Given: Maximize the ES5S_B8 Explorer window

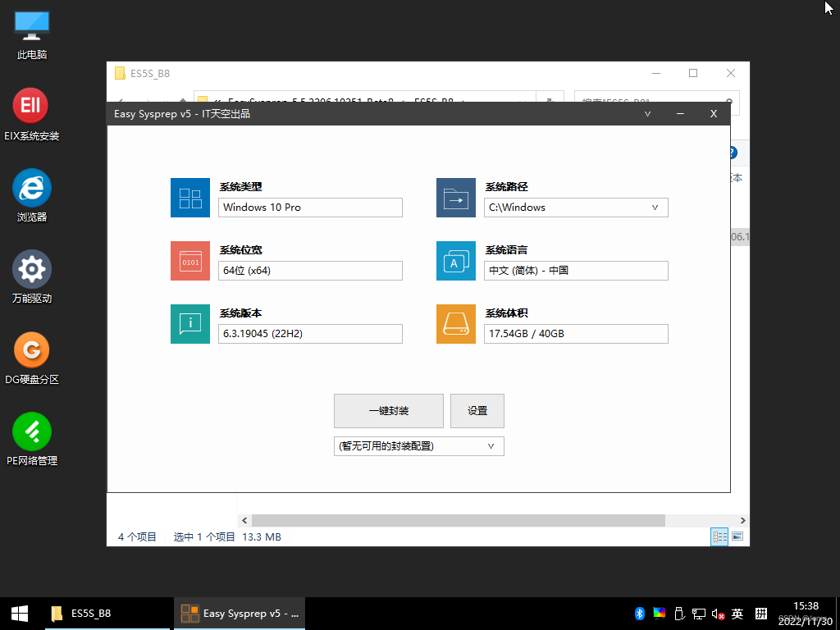Looking at the screenshot, I should point(692,73).
